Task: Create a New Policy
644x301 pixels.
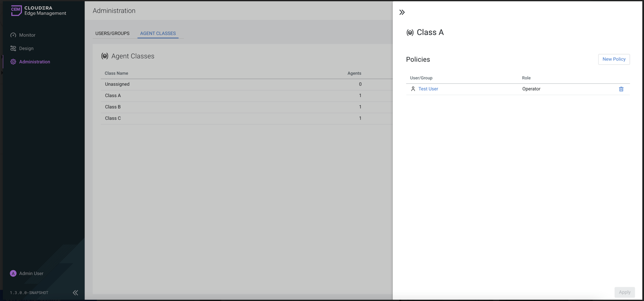Action: [x=614, y=59]
